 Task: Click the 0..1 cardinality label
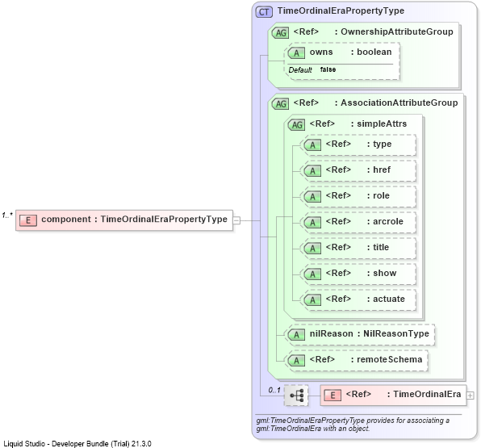274,390
